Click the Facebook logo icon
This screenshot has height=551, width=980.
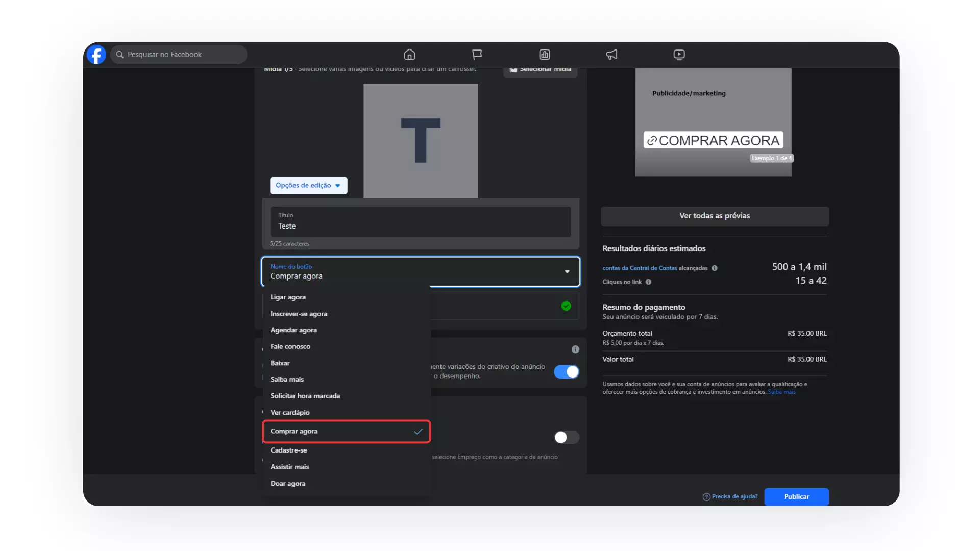(96, 55)
